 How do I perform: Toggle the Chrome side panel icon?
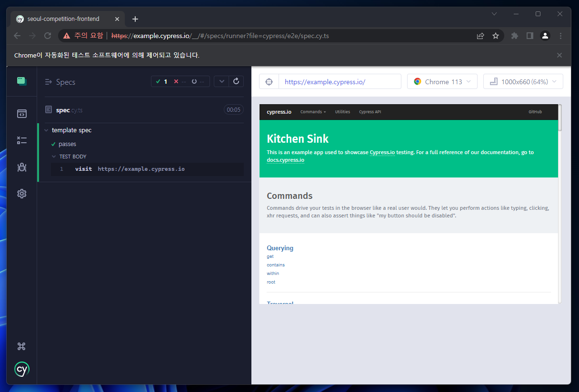coord(529,36)
